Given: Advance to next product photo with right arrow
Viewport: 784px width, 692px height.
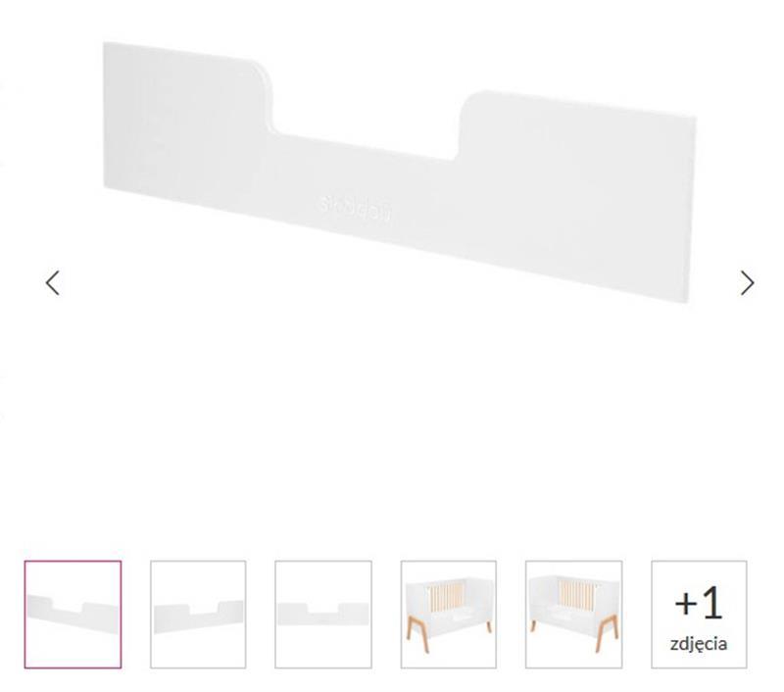Looking at the screenshot, I should click(747, 283).
